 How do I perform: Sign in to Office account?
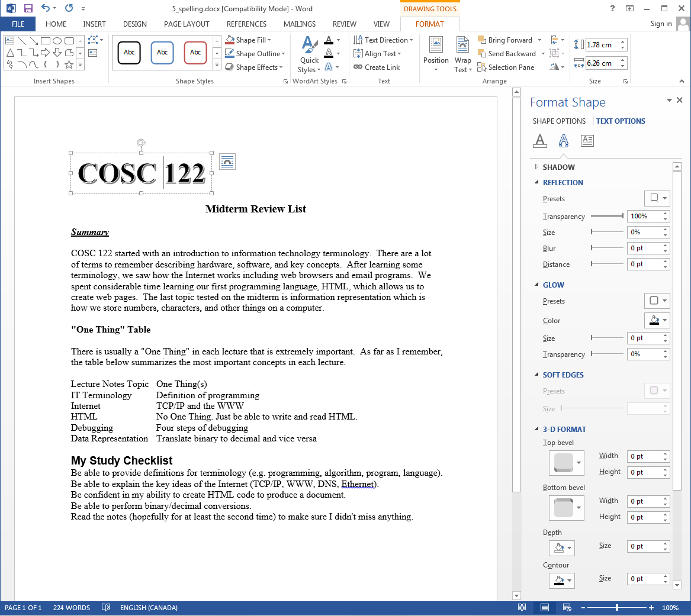661,24
